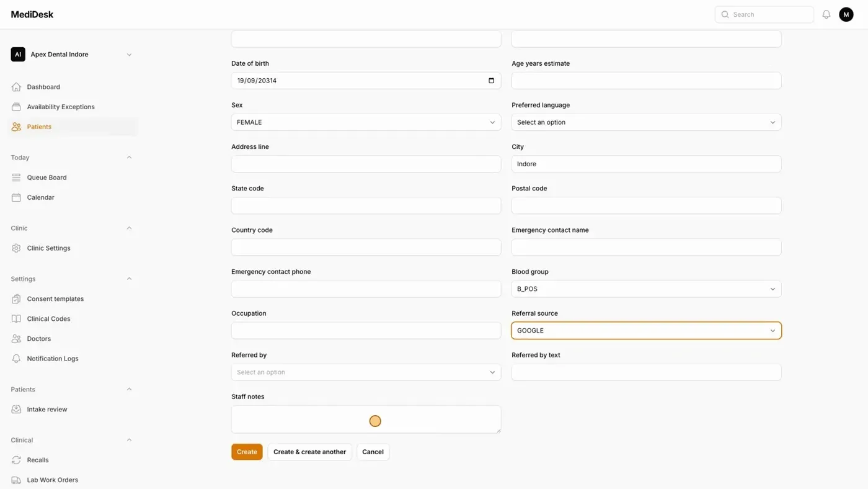Click the Patients people icon
The height and width of the screenshot is (489, 868).
(16, 127)
